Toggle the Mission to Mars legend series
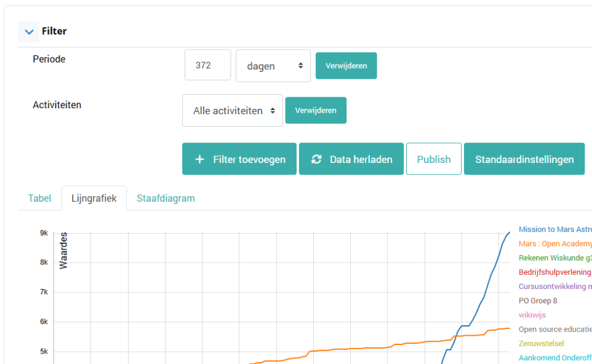The height and width of the screenshot is (364, 592). click(554, 229)
